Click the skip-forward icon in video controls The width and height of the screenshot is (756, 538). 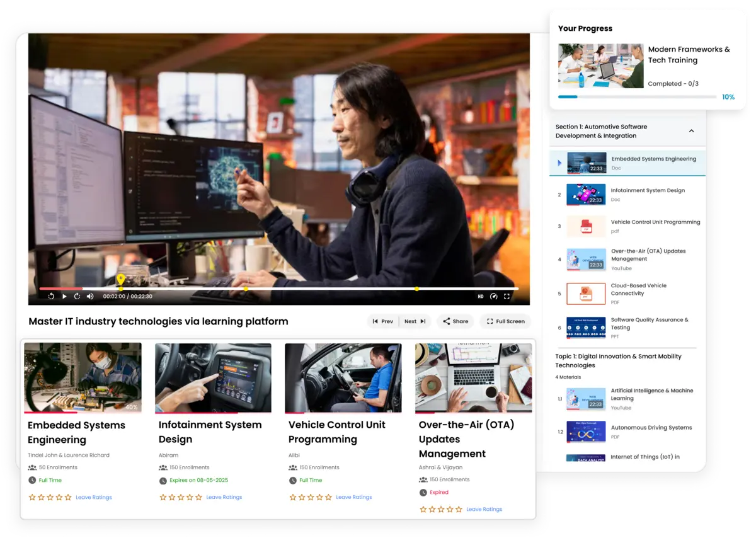(77, 296)
